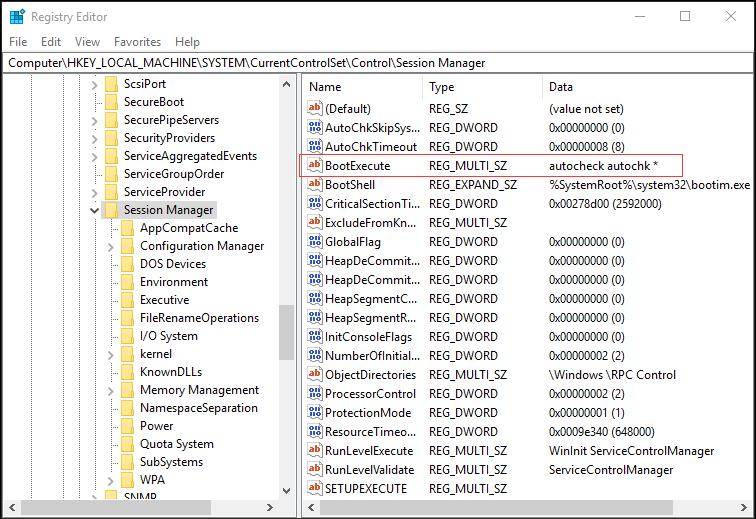The width and height of the screenshot is (756, 519).
Task: Expand the ScsiPort key
Action: pos(94,85)
